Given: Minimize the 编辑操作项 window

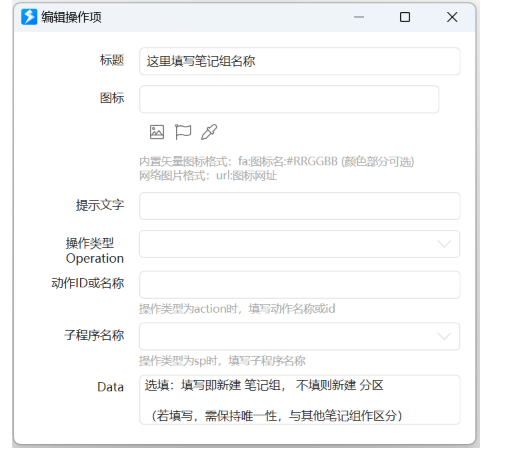Looking at the screenshot, I should click(x=359, y=17).
